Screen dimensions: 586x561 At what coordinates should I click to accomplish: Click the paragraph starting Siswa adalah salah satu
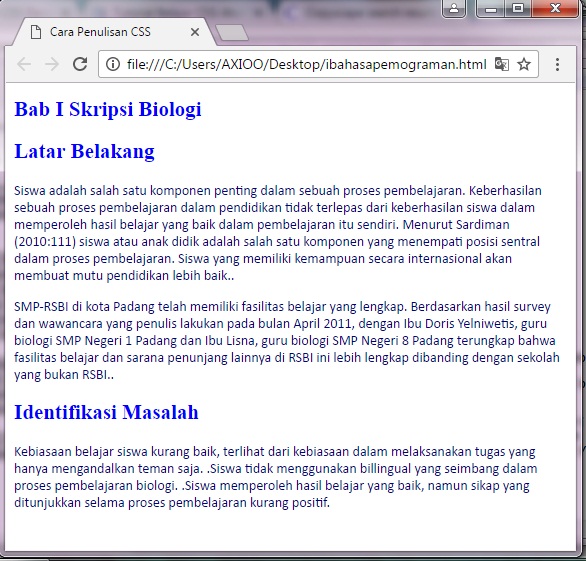pos(278,233)
